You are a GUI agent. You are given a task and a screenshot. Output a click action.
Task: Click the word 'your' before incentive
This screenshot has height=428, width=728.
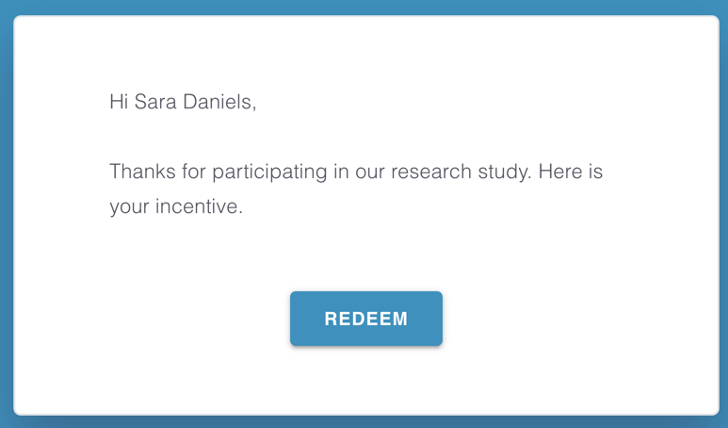click(x=129, y=208)
